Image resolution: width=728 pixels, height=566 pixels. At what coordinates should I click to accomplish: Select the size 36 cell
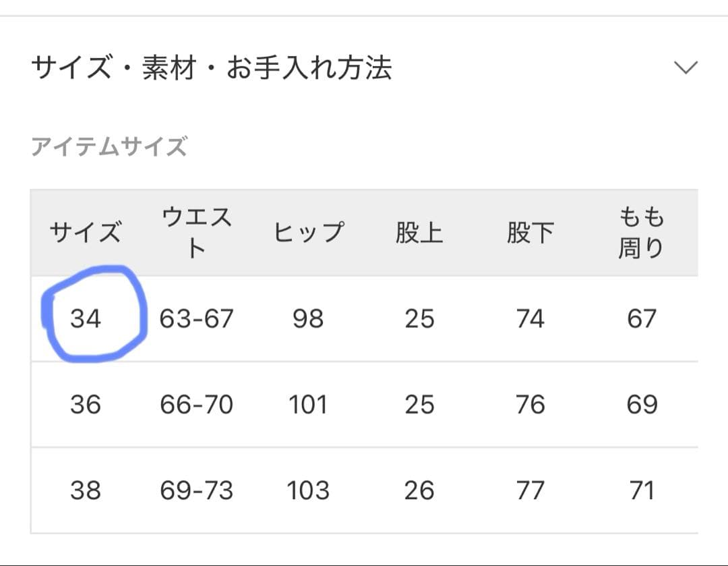(x=86, y=405)
